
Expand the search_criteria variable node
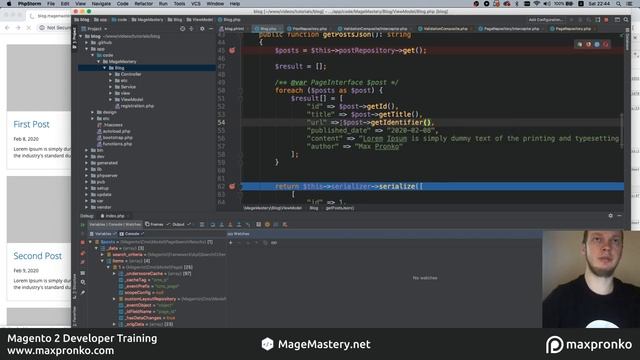[102, 255]
